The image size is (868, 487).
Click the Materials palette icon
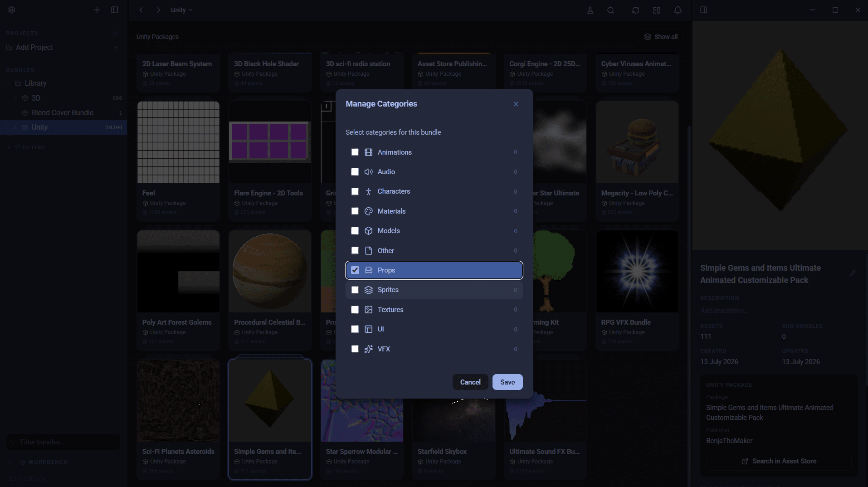point(369,211)
